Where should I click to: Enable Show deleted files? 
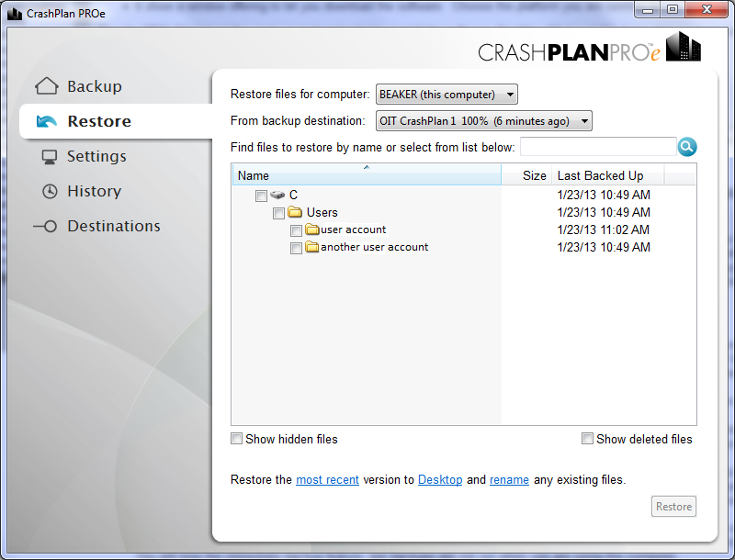587,438
